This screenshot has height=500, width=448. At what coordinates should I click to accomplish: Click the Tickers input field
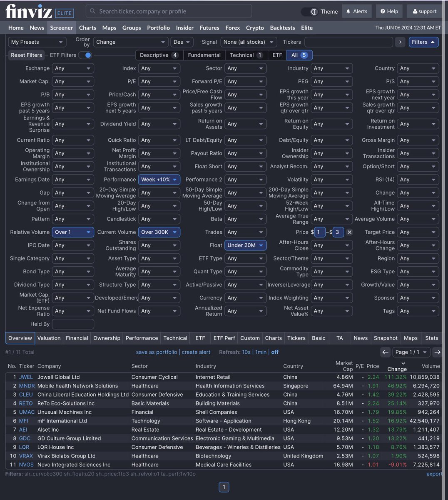point(349,42)
